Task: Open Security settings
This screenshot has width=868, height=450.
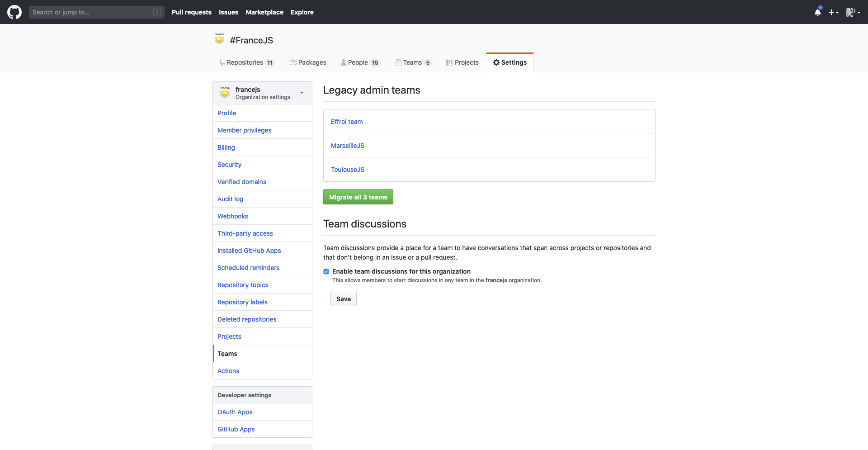Action: [x=262, y=165]
